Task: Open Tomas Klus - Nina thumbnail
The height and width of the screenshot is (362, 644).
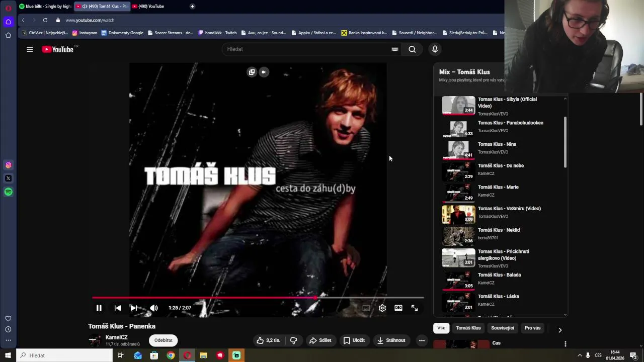Action: point(458,149)
